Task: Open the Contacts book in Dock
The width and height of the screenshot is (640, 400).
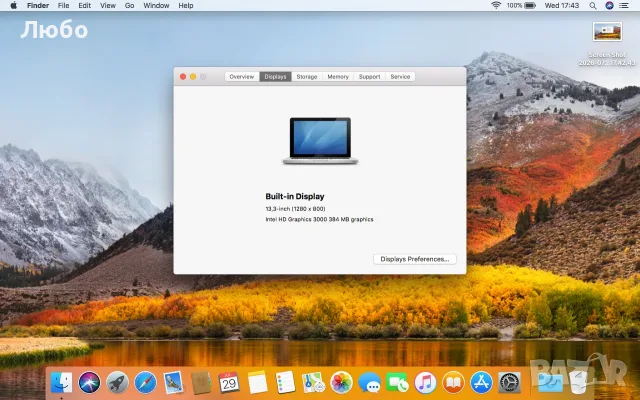Action: 201,383
